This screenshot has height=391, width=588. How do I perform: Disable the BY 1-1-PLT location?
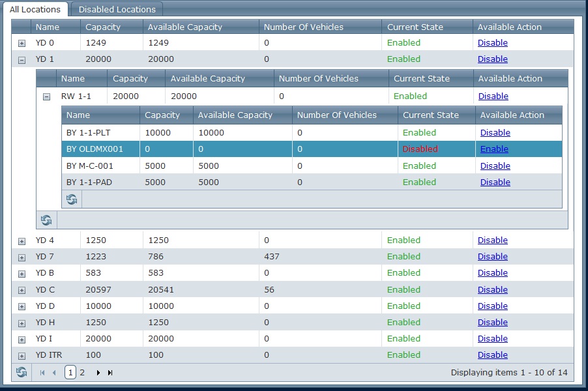(x=495, y=133)
